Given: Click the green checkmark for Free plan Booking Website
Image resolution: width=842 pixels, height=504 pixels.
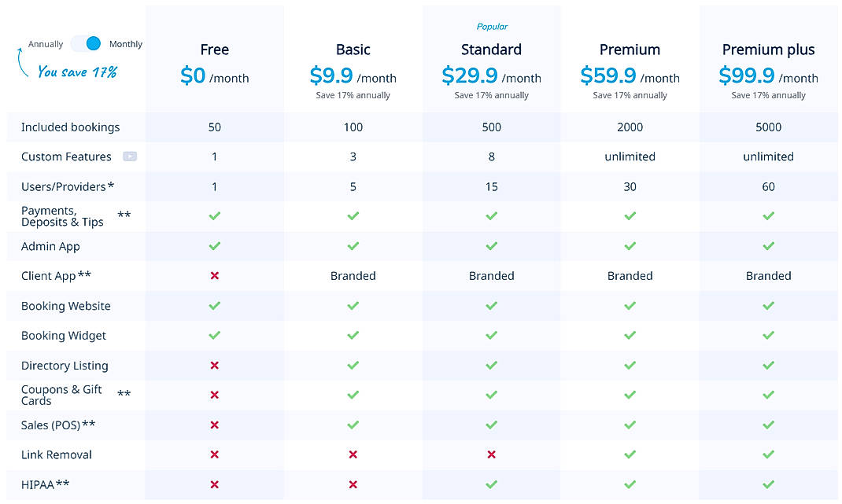Looking at the screenshot, I should 214,306.
